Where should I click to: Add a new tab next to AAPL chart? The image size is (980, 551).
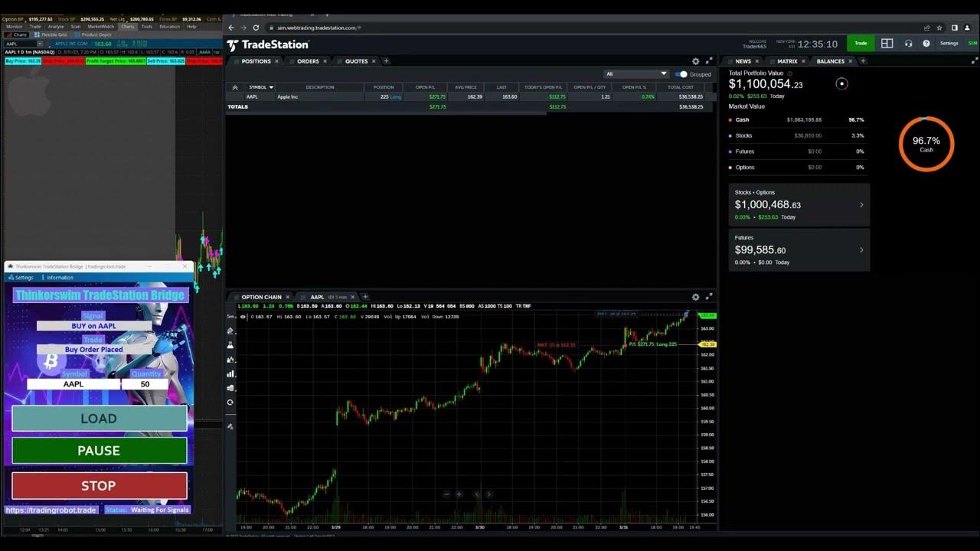(x=365, y=297)
